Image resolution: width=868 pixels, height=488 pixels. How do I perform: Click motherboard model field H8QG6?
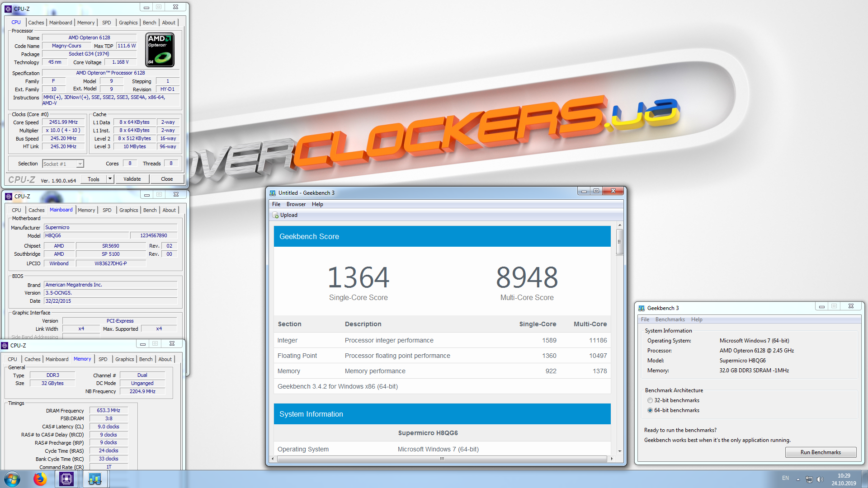(x=86, y=236)
